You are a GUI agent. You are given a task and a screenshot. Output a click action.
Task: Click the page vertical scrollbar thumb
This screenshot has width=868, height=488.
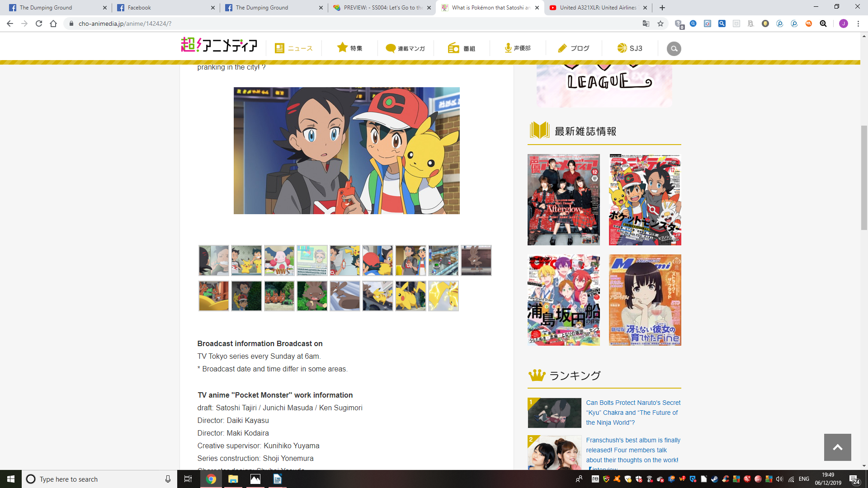(x=864, y=178)
